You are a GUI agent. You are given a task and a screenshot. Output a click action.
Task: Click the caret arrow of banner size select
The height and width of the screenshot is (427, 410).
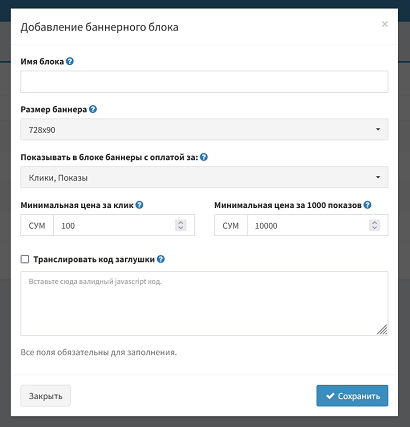[378, 129]
